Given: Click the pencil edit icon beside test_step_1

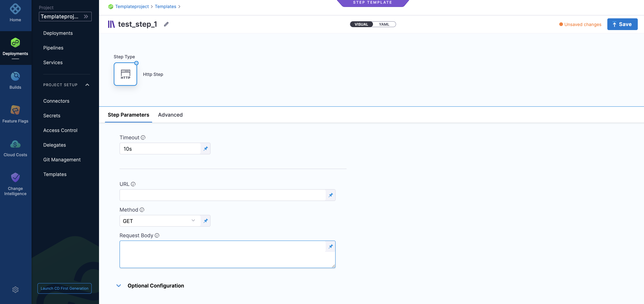Looking at the screenshot, I should tap(166, 24).
